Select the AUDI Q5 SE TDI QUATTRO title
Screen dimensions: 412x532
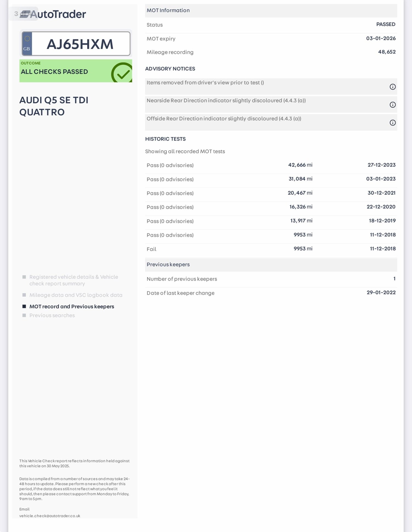click(54, 106)
